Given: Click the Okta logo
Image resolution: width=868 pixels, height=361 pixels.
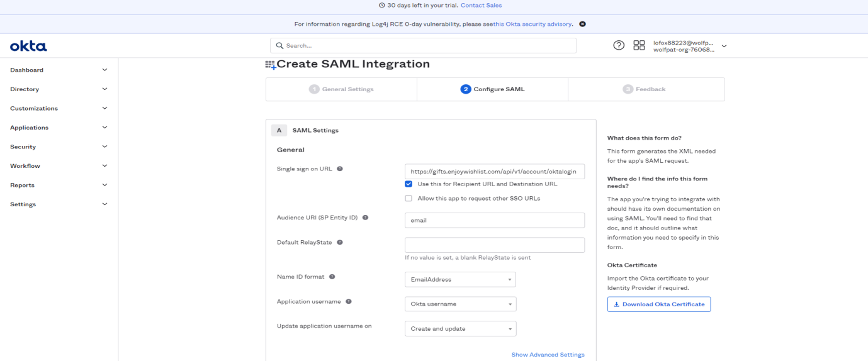Looking at the screenshot, I should (x=28, y=46).
